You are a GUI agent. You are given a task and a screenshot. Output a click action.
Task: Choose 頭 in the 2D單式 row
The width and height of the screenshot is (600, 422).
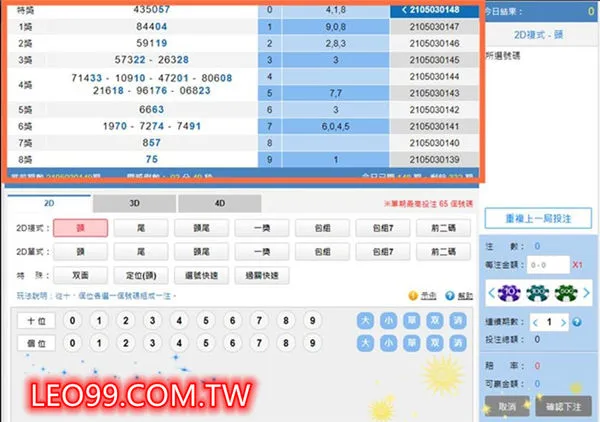tap(80, 252)
